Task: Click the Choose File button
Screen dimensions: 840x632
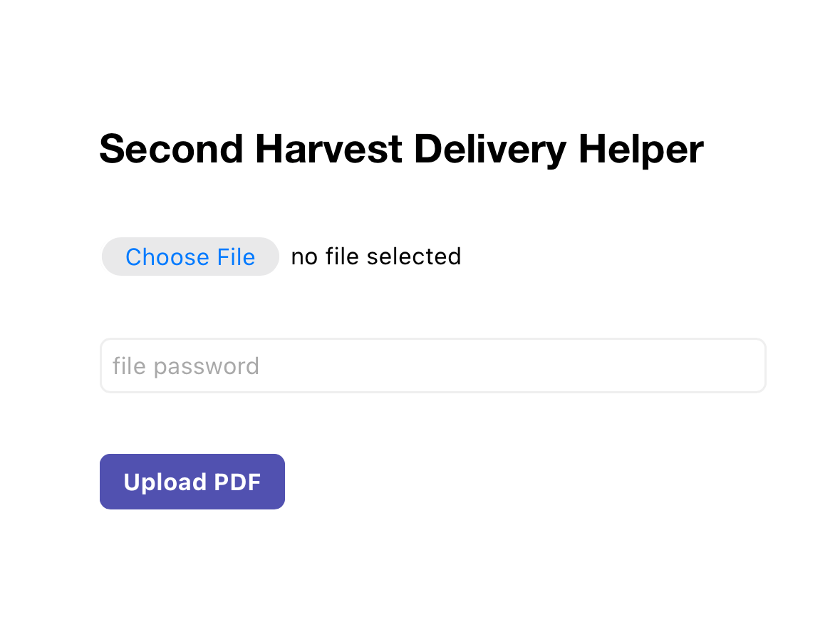Action: pos(190,257)
